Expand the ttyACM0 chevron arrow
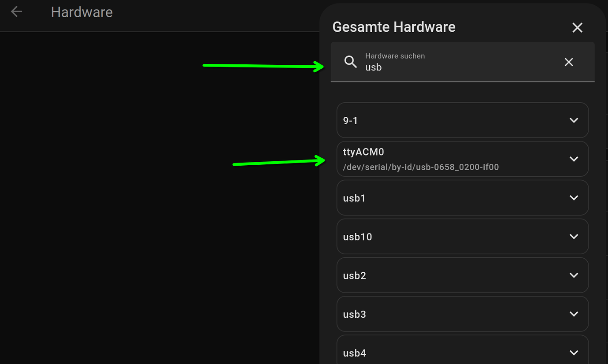Image resolution: width=608 pixels, height=364 pixels. point(574,159)
